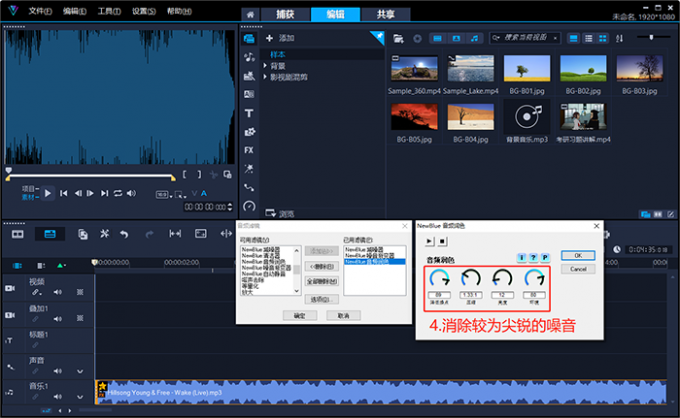The height and width of the screenshot is (418, 680).
Task: Toggle repeat playback in preview controls
Action: coord(117,193)
